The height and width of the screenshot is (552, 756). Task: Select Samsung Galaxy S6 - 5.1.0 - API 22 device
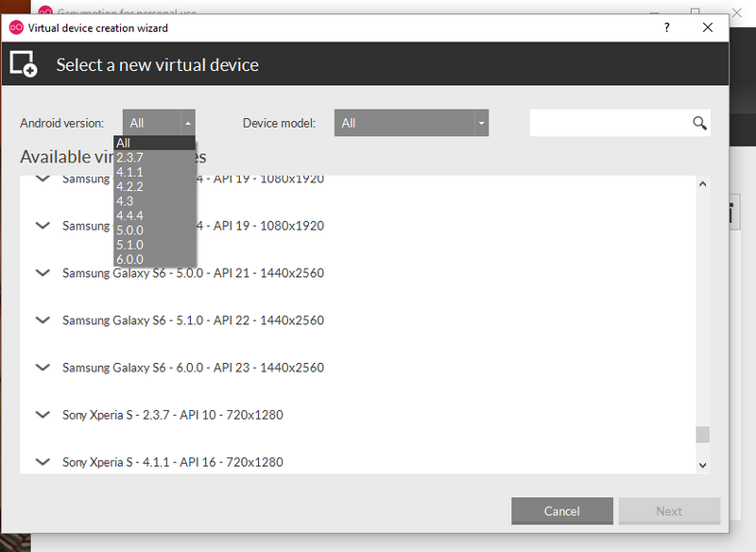point(193,320)
